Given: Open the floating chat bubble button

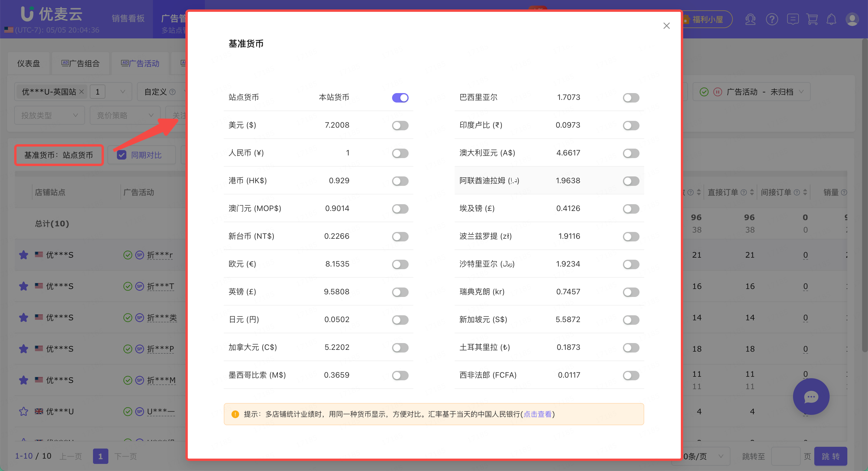Looking at the screenshot, I should coord(811,397).
